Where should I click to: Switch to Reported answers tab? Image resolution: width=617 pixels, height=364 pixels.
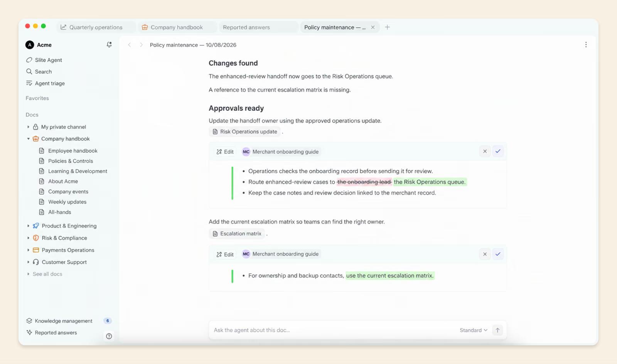tap(258, 27)
